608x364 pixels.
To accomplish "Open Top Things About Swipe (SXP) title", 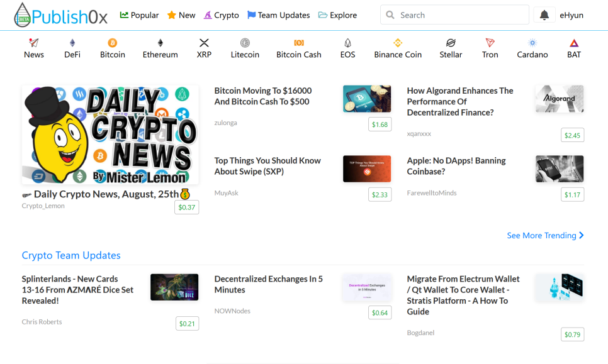I will click(x=267, y=166).
